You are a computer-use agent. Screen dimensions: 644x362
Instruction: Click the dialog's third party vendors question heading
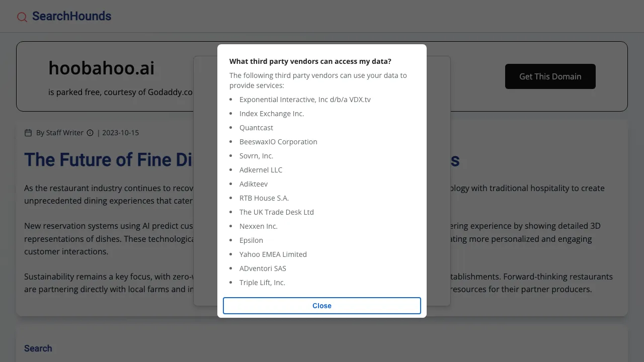(x=310, y=61)
